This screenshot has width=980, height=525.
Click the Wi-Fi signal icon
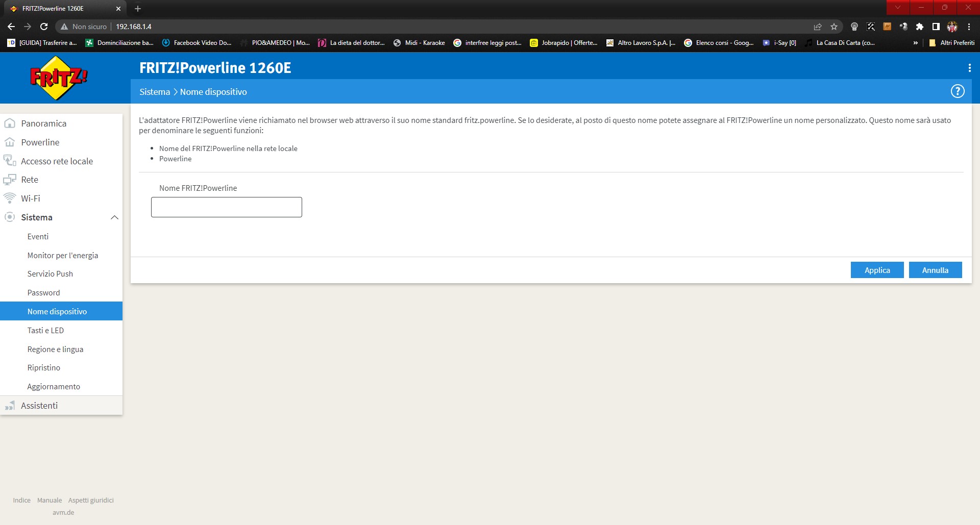click(10, 198)
